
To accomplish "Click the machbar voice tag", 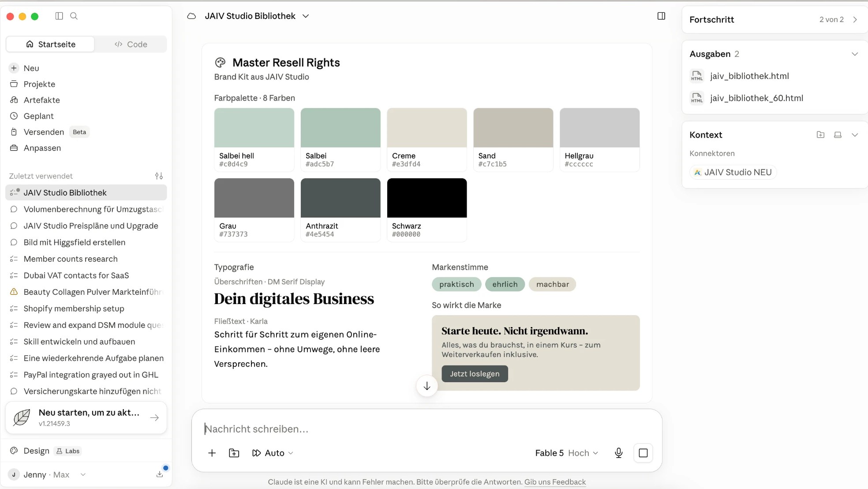I will coord(553,284).
